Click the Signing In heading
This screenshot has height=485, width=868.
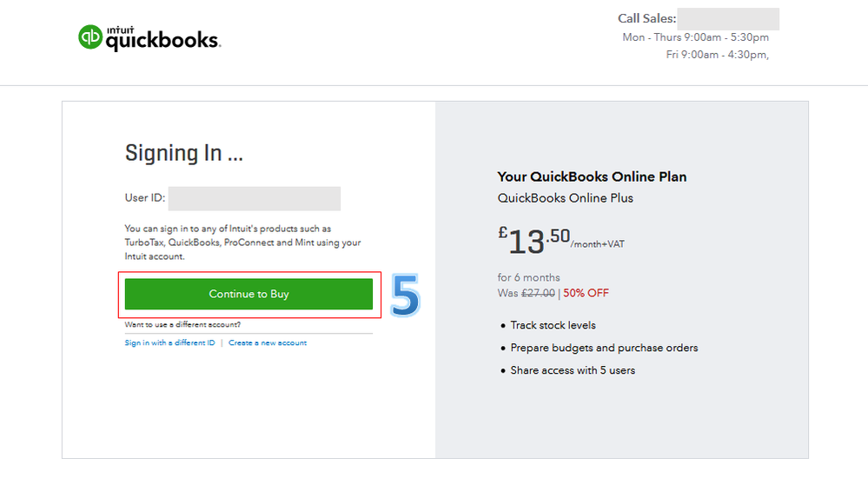(184, 153)
